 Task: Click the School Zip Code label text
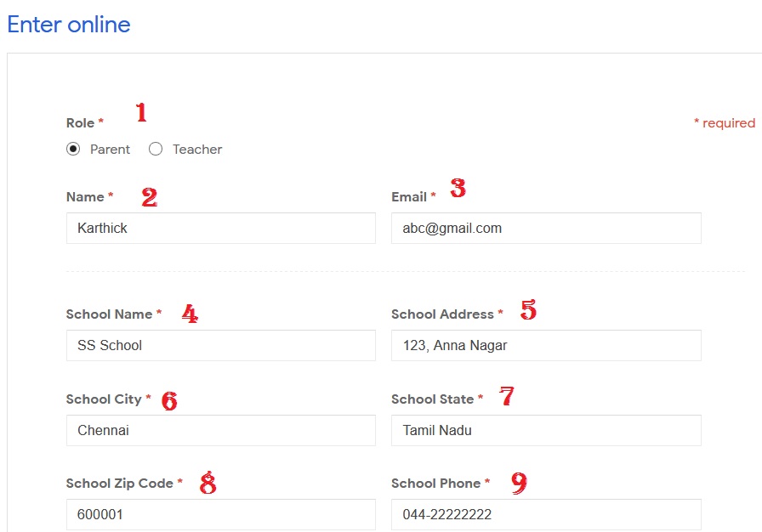[x=119, y=484]
